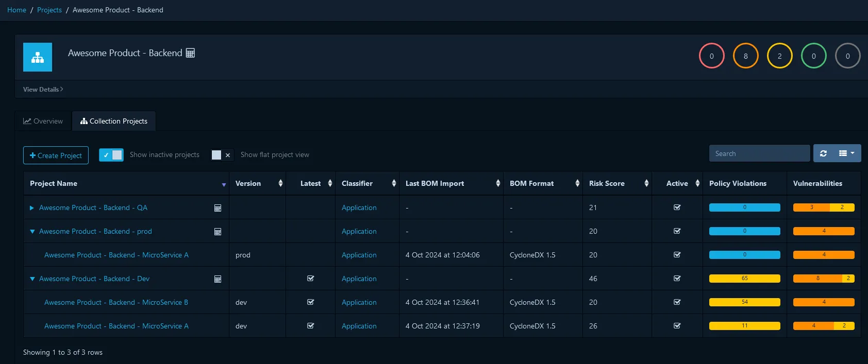
Task: Click the Active checkbox in the Backend - QA row
Action: (677, 207)
